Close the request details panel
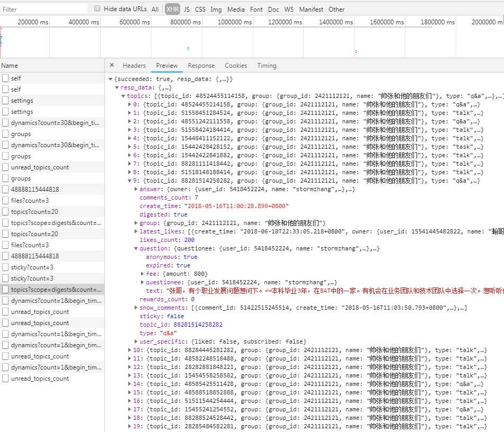504x432 pixels. pos(111,65)
